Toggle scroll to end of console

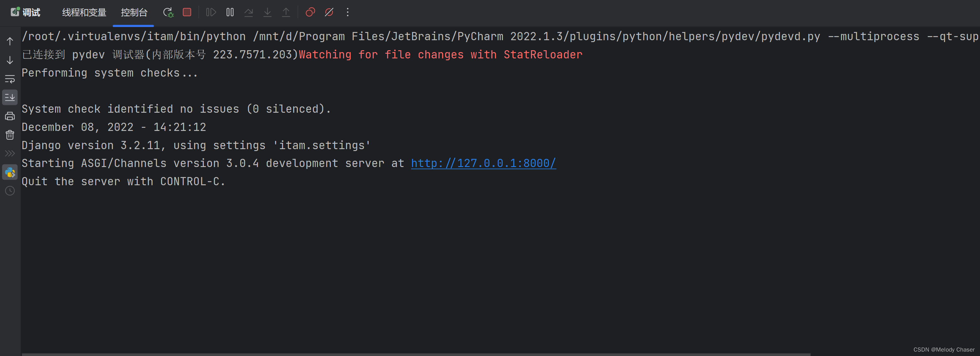[x=10, y=98]
